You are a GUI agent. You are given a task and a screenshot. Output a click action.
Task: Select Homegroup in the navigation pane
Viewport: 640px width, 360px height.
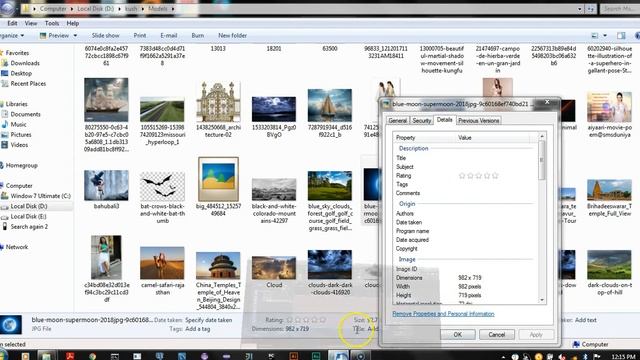[x=21, y=165]
